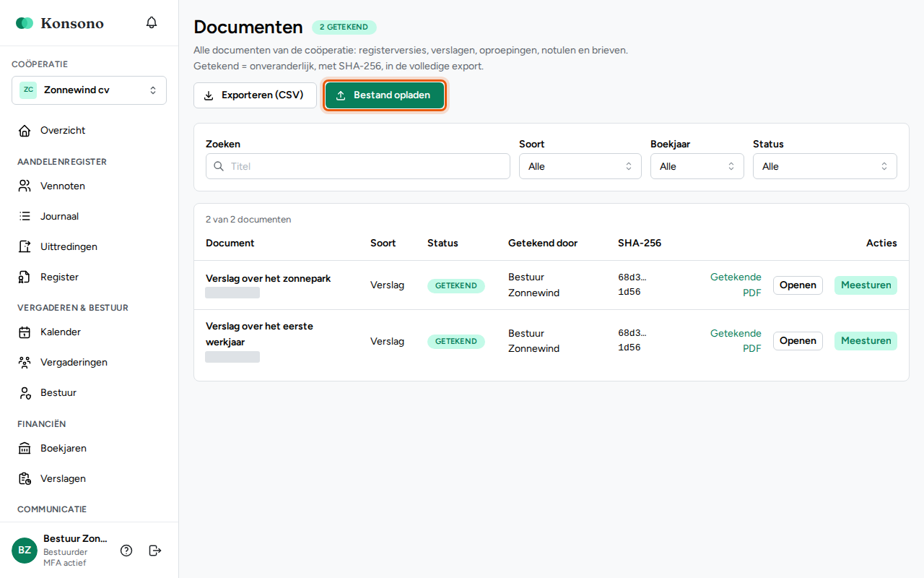Click the SHA-256 hash of the zonnepark report
Screen dimensions: 924x578
[632, 285]
